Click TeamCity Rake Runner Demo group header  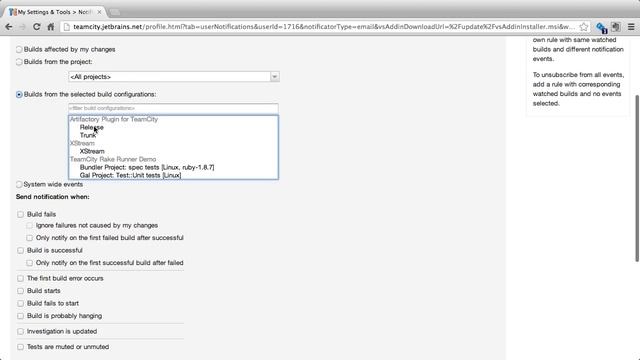tap(113, 159)
